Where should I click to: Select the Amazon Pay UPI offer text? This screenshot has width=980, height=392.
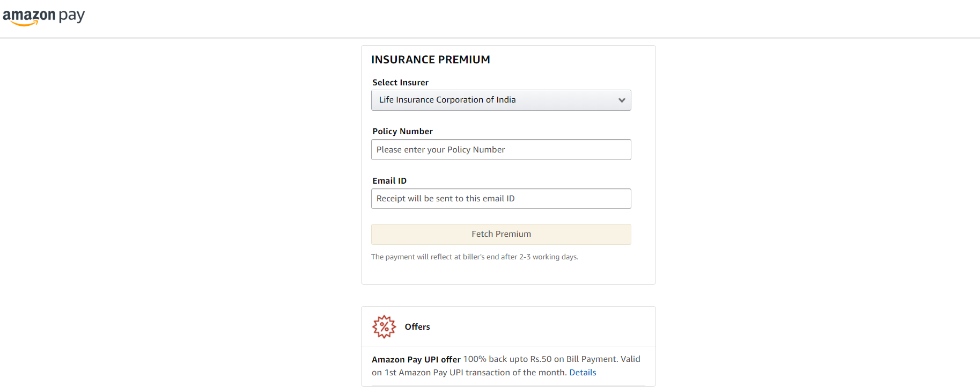[x=416, y=359]
